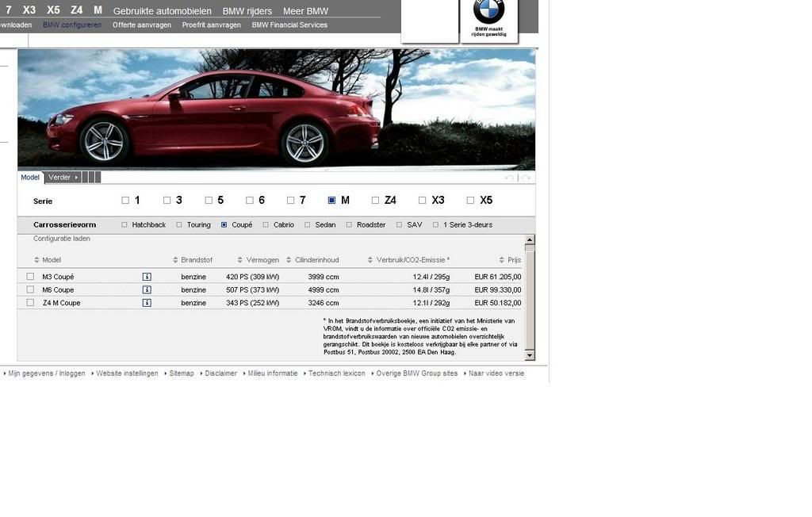Click BMW Financial Services link
The height and width of the screenshot is (517, 812).
[289, 25]
